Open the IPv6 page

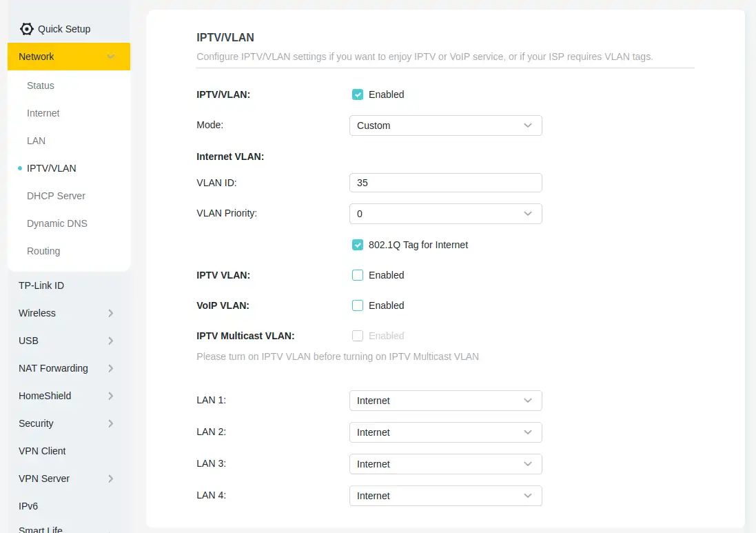(x=28, y=506)
